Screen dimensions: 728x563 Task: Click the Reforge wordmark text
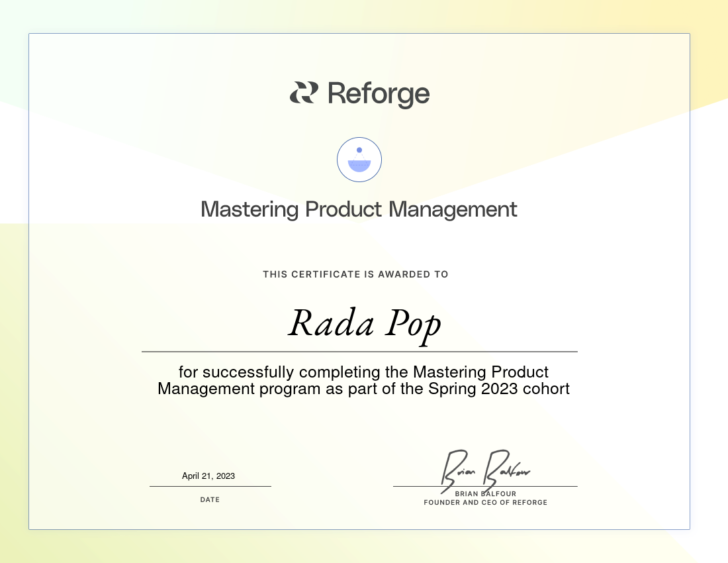pos(379,93)
